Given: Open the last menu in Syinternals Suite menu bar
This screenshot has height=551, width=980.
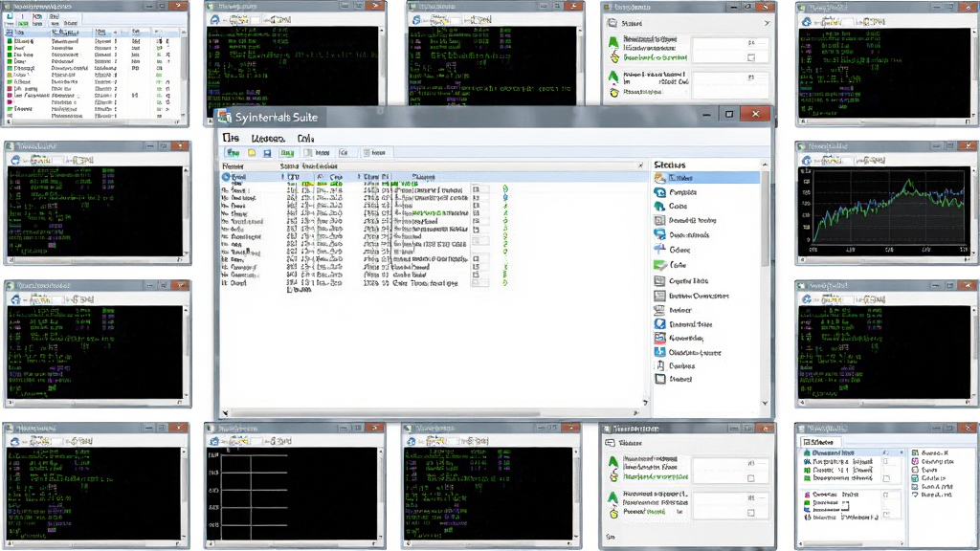Looking at the screenshot, I should coord(305,138).
